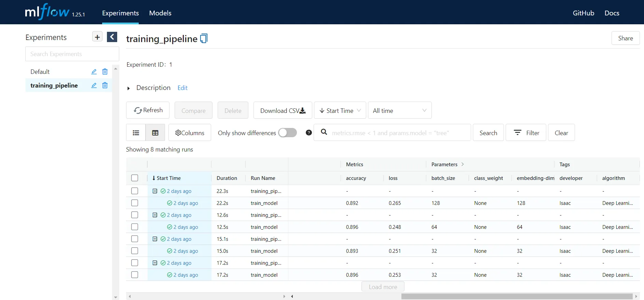Viewport: 644px width, 300px height.
Task: Open Docs link in header
Action: [612, 13]
